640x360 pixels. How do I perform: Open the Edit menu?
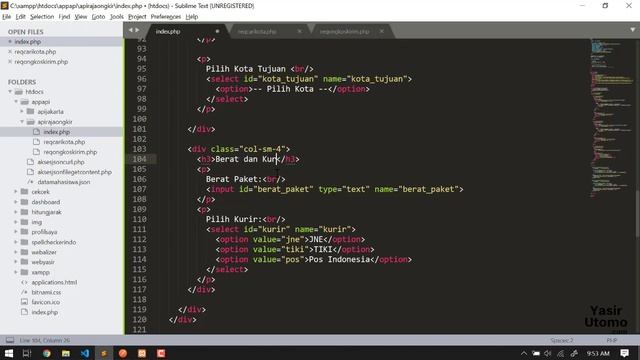(20, 17)
